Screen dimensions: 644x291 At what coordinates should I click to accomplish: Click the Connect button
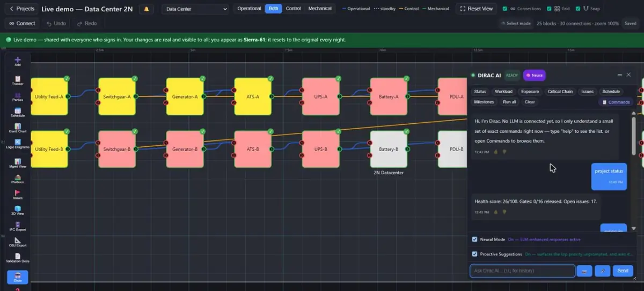click(x=22, y=24)
